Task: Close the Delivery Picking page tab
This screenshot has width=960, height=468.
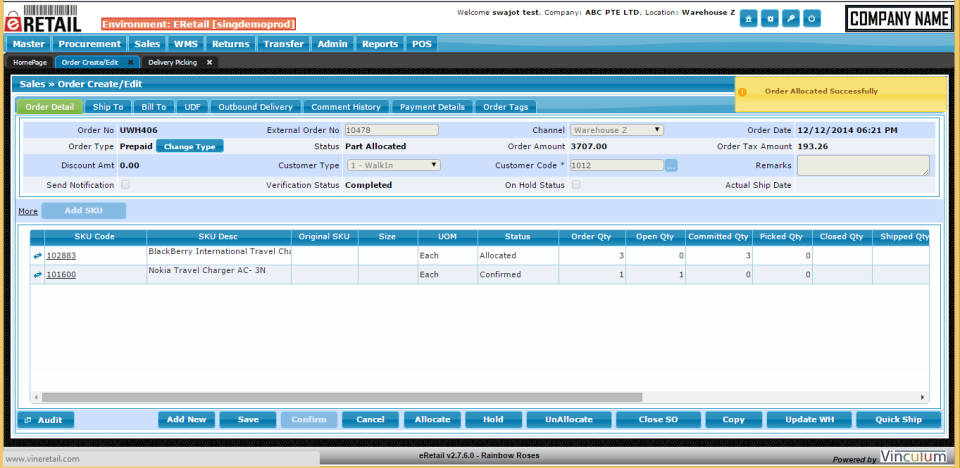Action: pyautogui.click(x=209, y=62)
